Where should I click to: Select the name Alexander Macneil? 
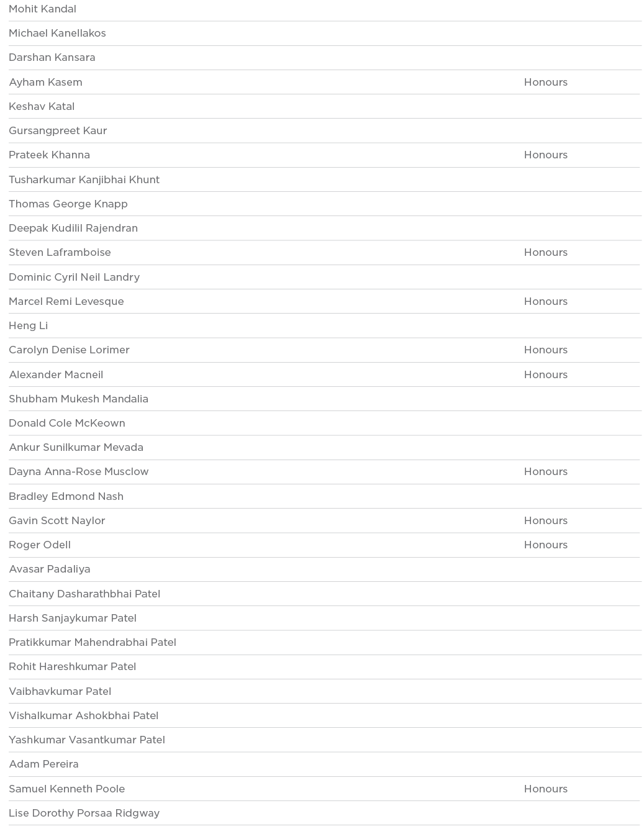click(x=56, y=375)
